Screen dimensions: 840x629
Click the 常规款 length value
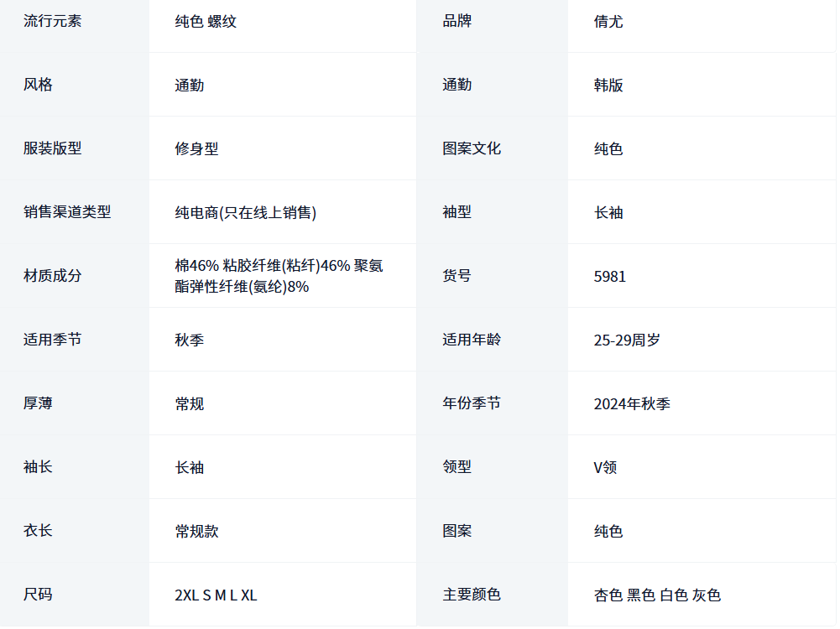coord(196,532)
